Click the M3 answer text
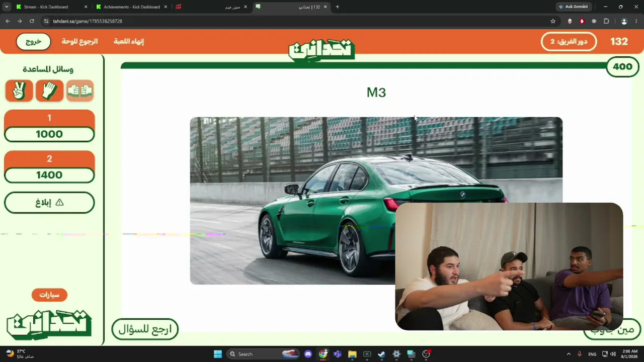The image size is (644, 362). tap(376, 92)
